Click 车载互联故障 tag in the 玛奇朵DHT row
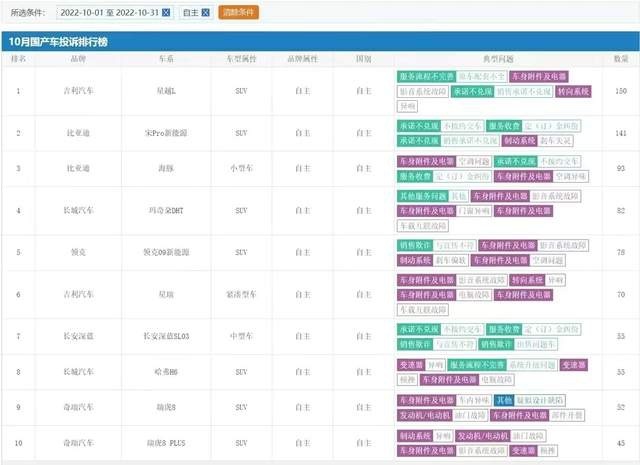 point(422,226)
